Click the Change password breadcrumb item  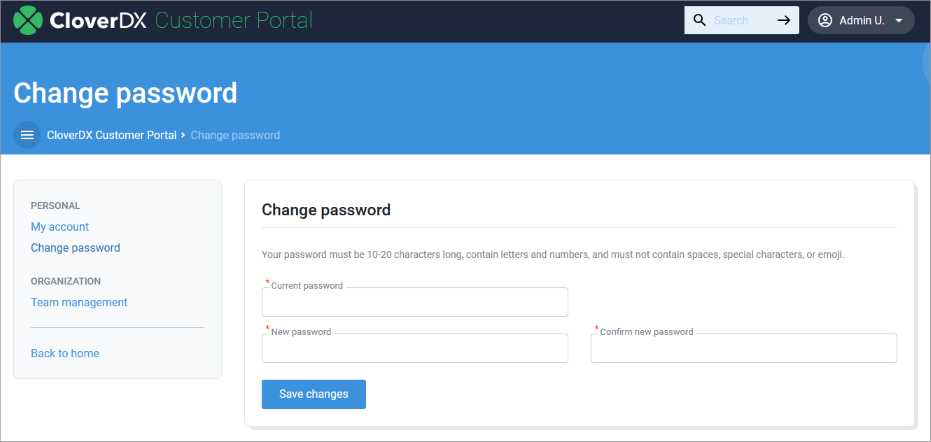(235, 135)
